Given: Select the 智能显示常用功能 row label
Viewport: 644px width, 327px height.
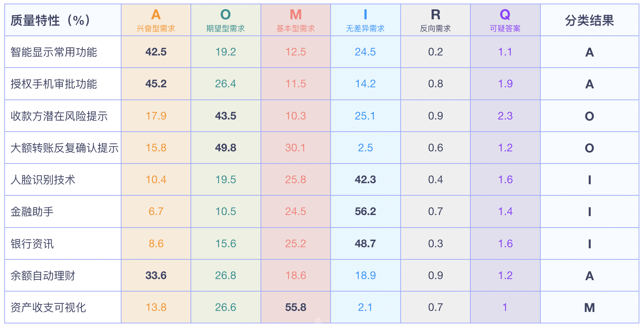Looking at the screenshot, I should point(54,52).
